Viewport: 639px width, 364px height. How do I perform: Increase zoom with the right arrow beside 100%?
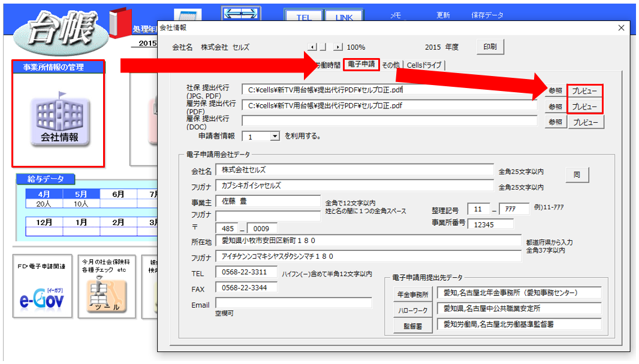pos(338,47)
